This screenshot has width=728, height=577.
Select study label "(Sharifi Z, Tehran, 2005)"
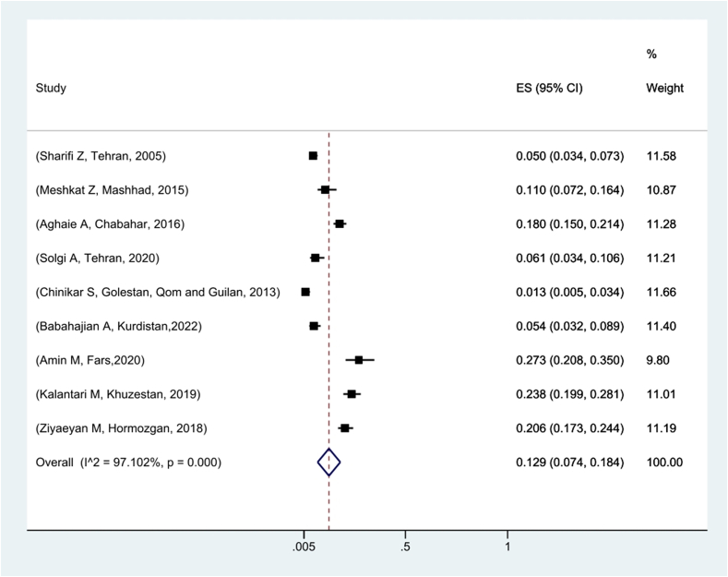click(x=101, y=156)
